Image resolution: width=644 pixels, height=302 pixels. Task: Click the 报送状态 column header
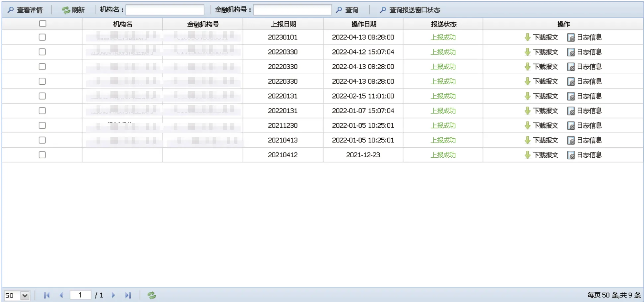coord(443,24)
